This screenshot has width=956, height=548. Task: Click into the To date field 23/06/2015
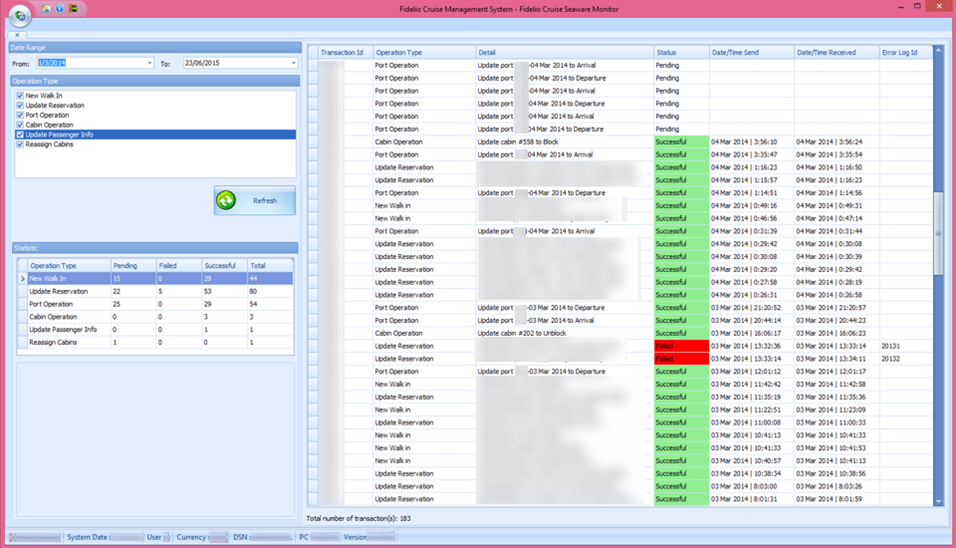[235, 63]
